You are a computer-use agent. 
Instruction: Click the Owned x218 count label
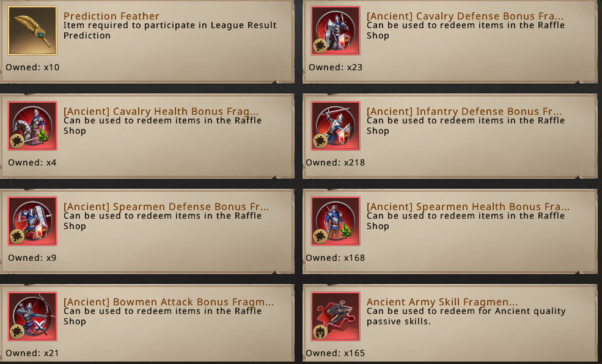click(335, 162)
